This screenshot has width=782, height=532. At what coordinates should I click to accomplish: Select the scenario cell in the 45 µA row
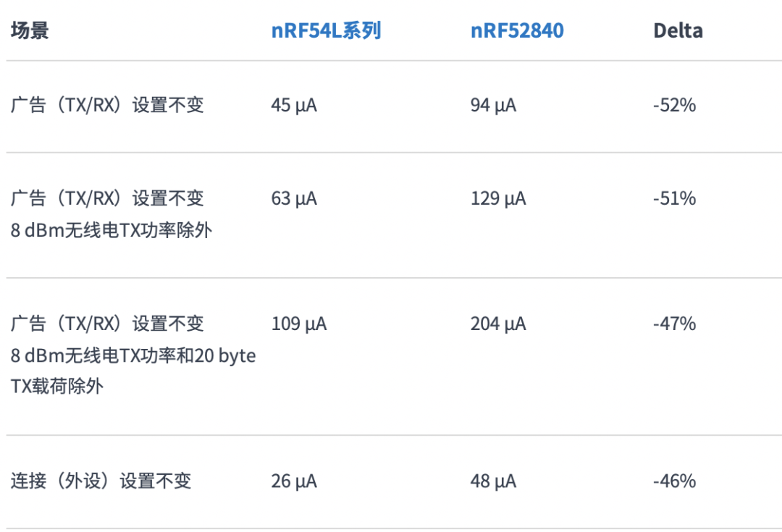click(x=107, y=106)
